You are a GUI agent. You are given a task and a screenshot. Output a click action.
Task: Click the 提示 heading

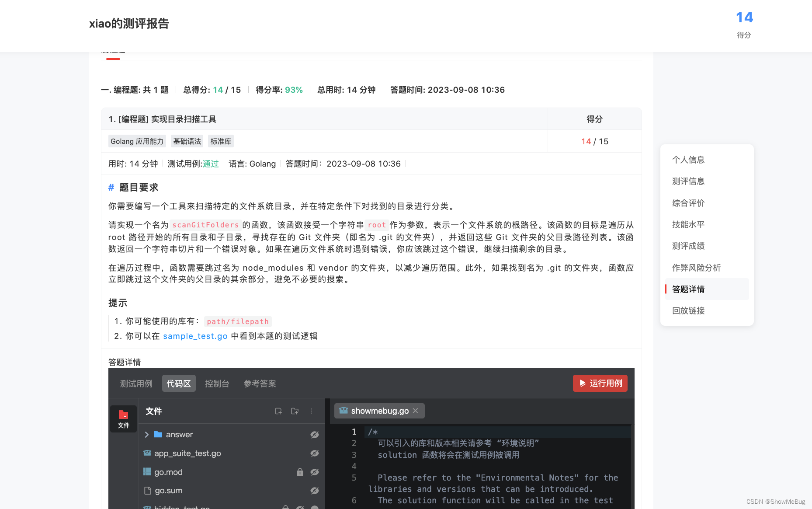118,303
